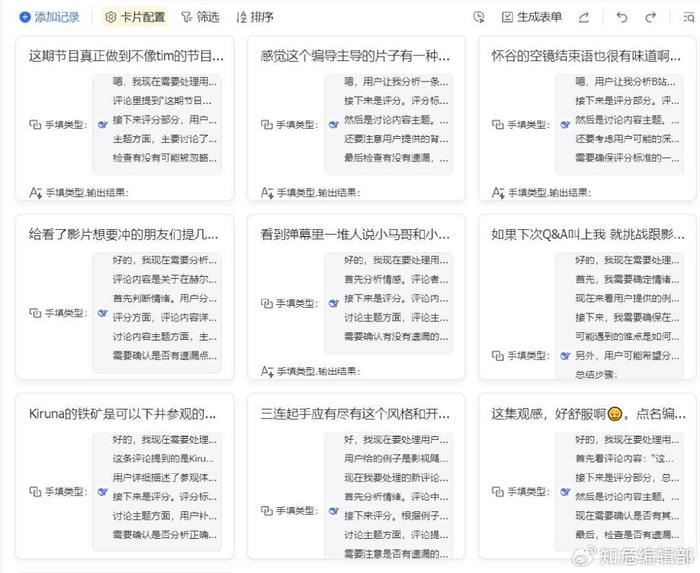
Task: Click 总结步骤 line in 如果下次Q&A card
Action: tap(596, 374)
